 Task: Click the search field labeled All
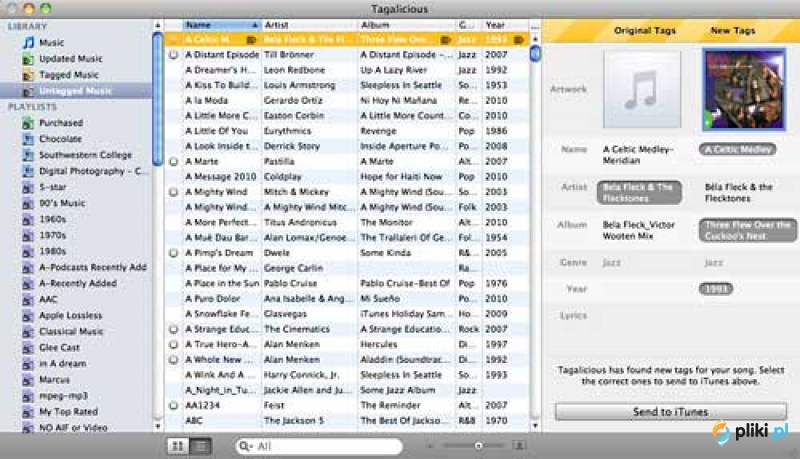click(x=319, y=446)
